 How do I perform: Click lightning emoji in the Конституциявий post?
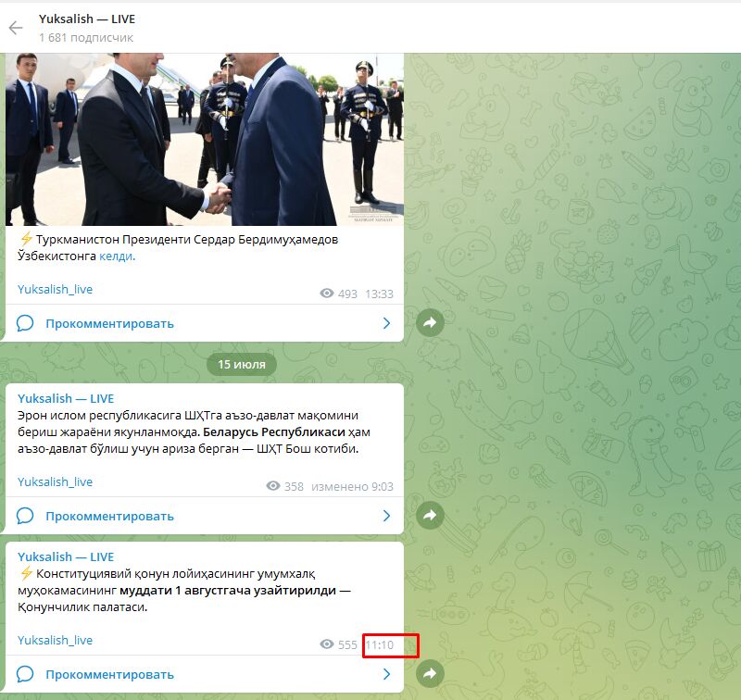point(26,573)
